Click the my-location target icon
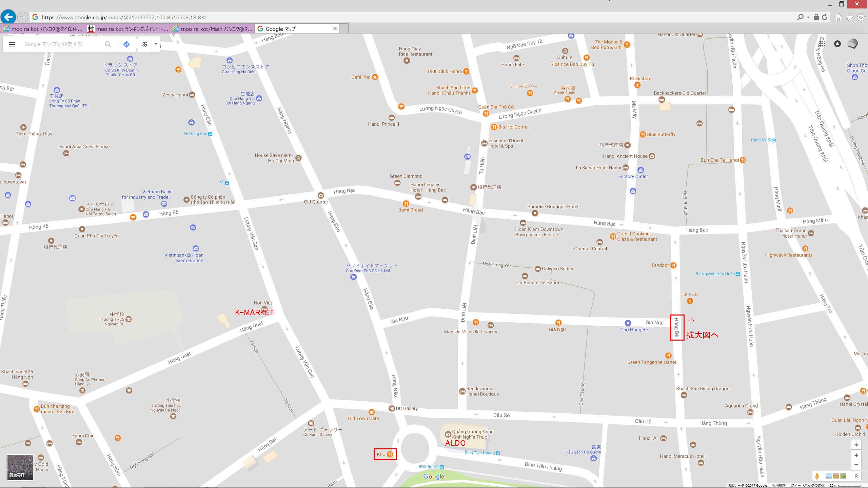The image size is (868, 488). pyautogui.click(x=856, y=444)
